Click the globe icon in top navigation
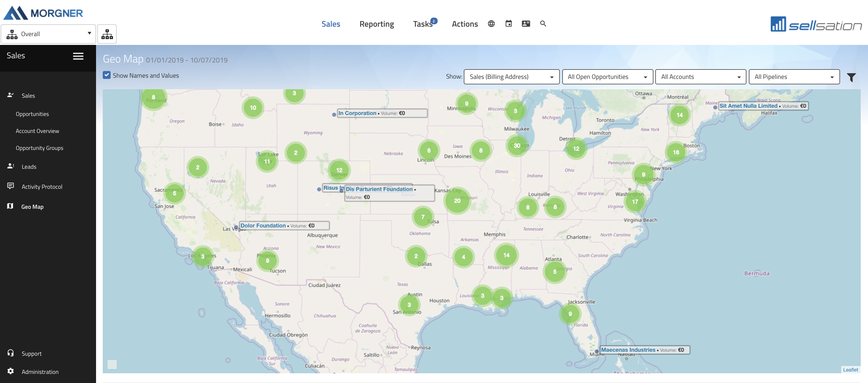This screenshot has width=868, height=383. 491,24
